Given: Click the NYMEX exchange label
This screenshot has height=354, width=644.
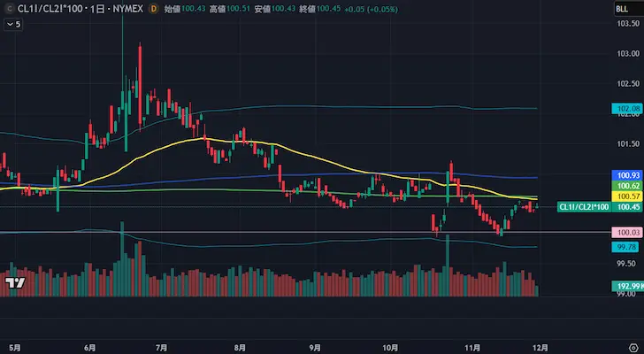Looking at the screenshot, I should 128,9.
